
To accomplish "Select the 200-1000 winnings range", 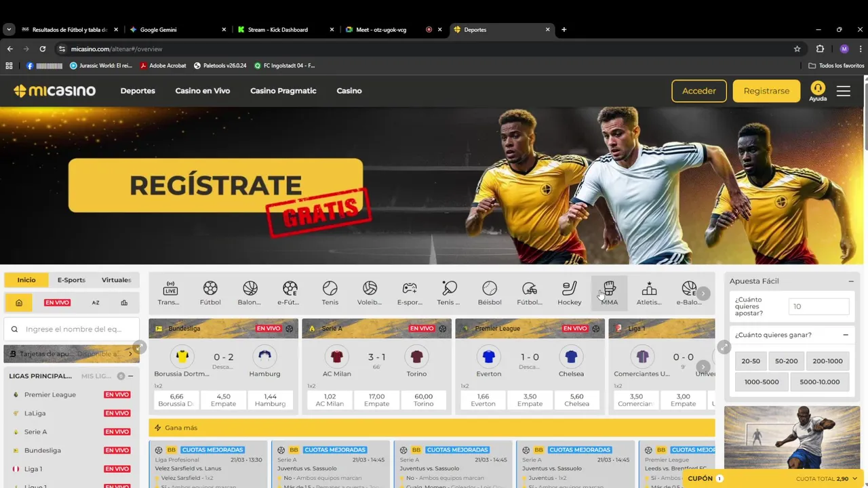I will [x=827, y=361].
